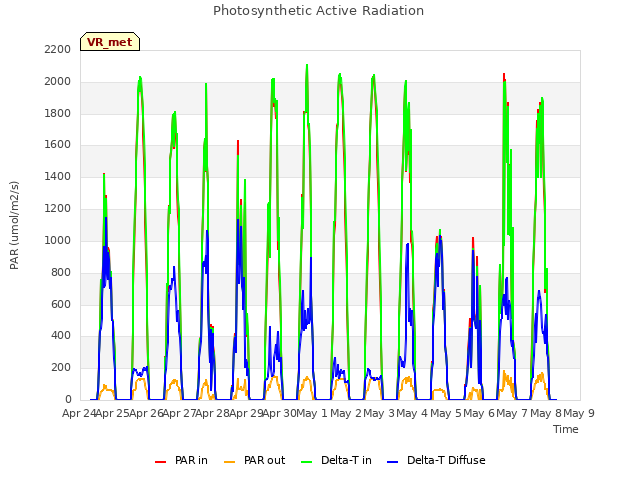Click the May 5 x-axis tick label
Viewport: 640px width, 480px height.
pos(446,413)
